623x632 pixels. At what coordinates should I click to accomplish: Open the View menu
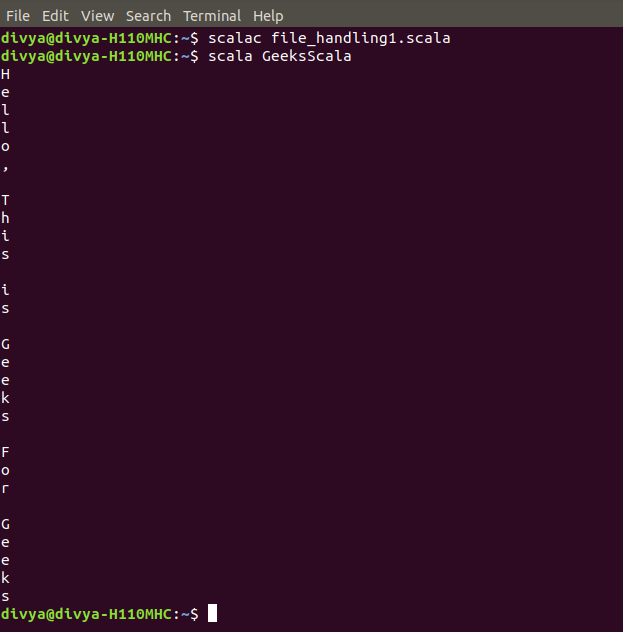click(98, 16)
